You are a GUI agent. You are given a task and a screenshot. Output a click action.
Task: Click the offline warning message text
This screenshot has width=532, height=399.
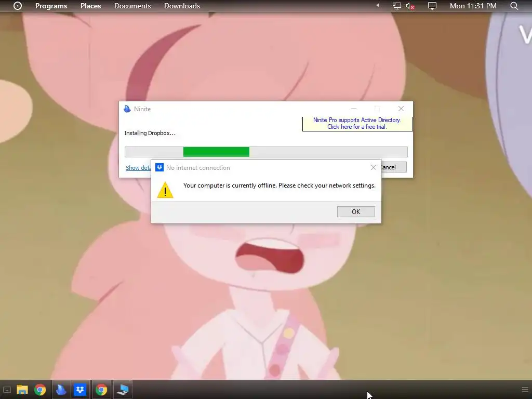(x=279, y=185)
